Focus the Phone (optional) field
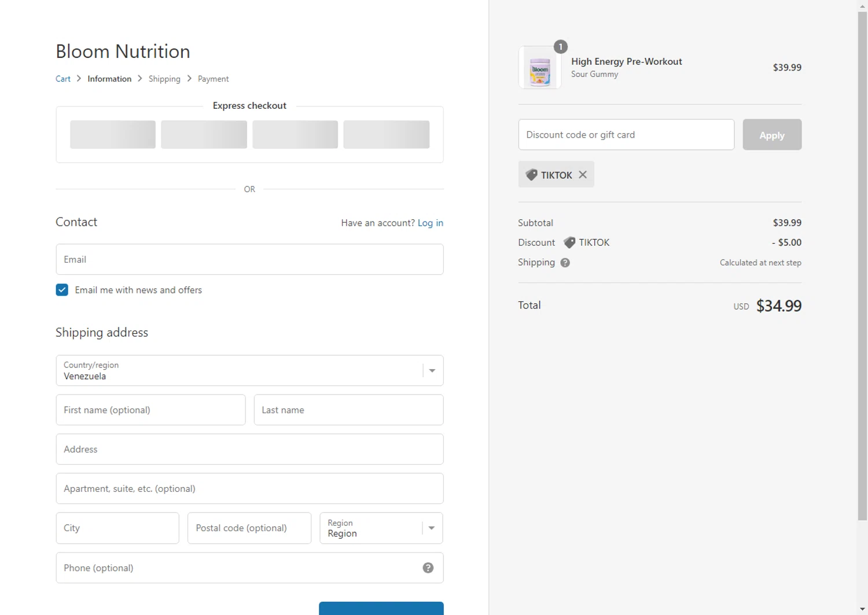868x615 pixels. click(x=249, y=568)
